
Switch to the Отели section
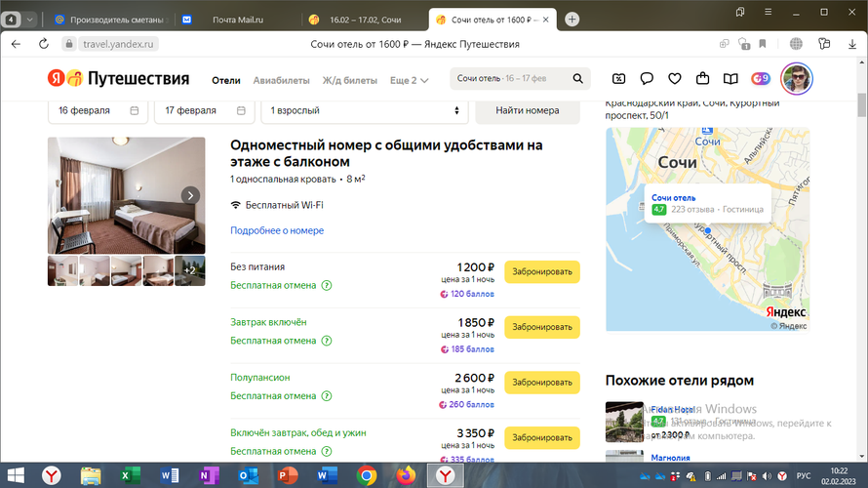tap(226, 80)
